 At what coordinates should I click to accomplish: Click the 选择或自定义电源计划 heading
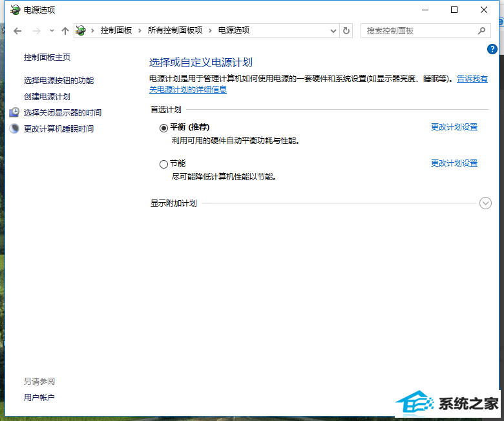[x=201, y=62]
